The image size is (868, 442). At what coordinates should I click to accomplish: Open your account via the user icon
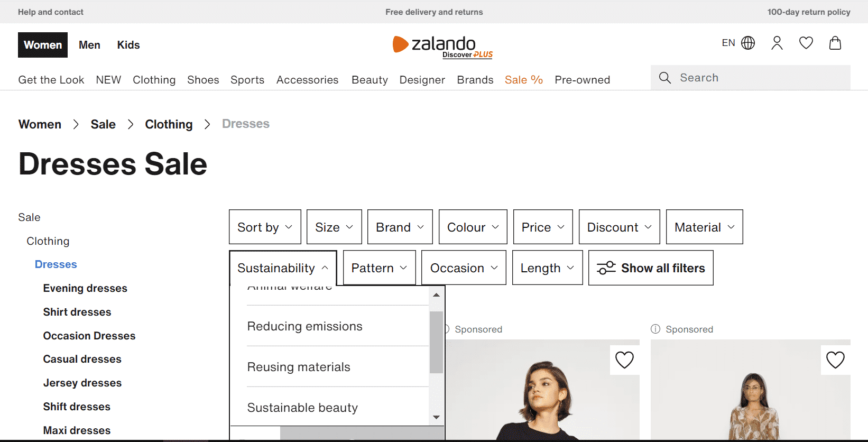coord(777,43)
